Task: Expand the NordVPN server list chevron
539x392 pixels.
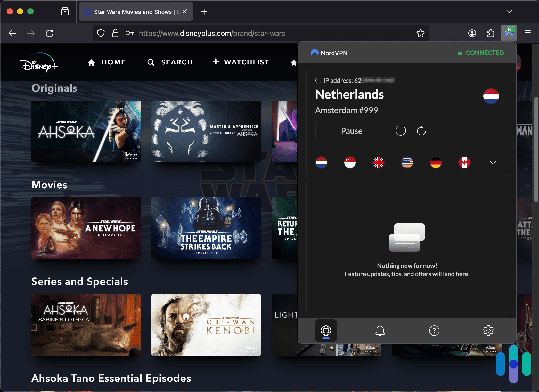Action: click(493, 162)
